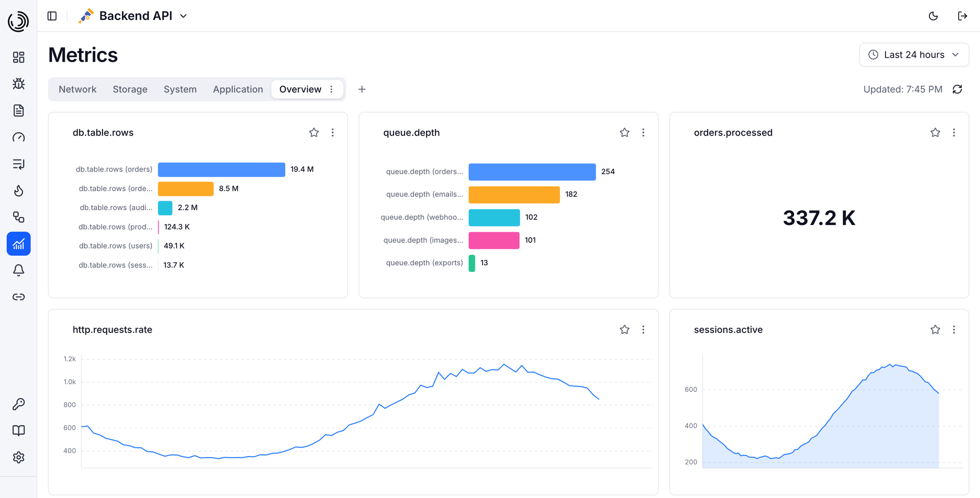Open the bug/issues icon in sidebar
This screenshot has width=980, height=498.
tap(18, 84)
